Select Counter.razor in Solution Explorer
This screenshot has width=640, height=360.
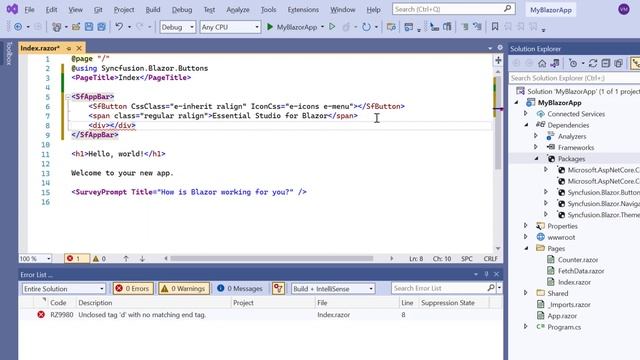578,260
